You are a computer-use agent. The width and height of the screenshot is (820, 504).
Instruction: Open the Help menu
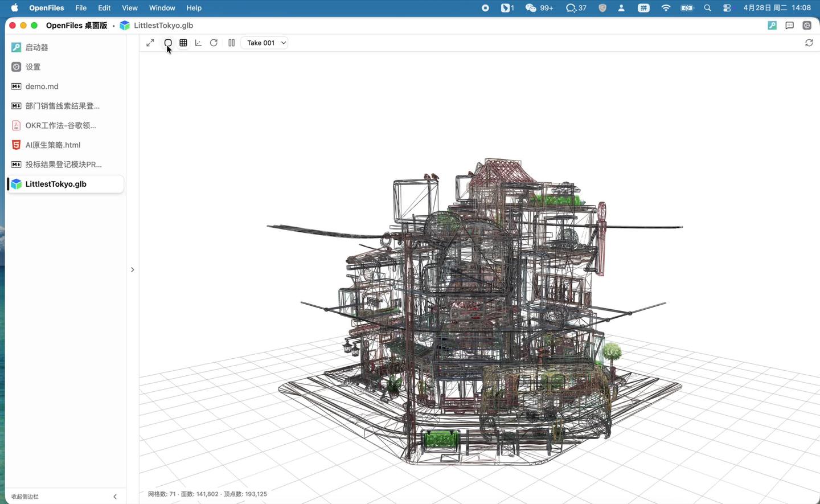tap(194, 8)
